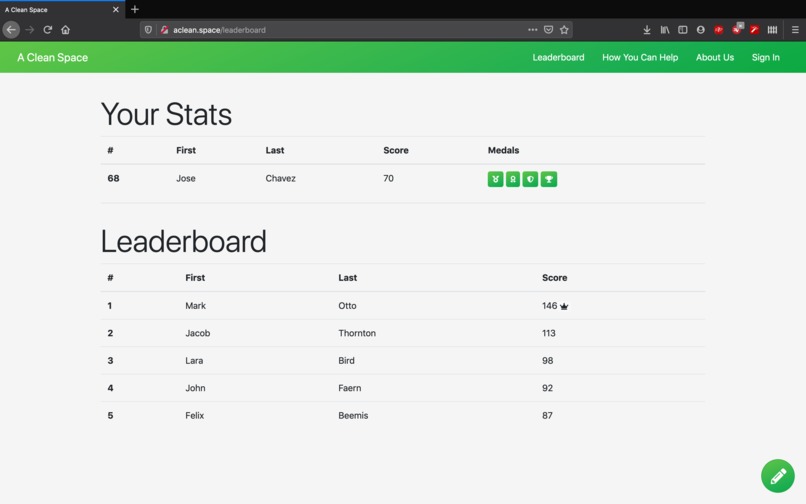Click the last name Bird

click(x=346, y=361)
